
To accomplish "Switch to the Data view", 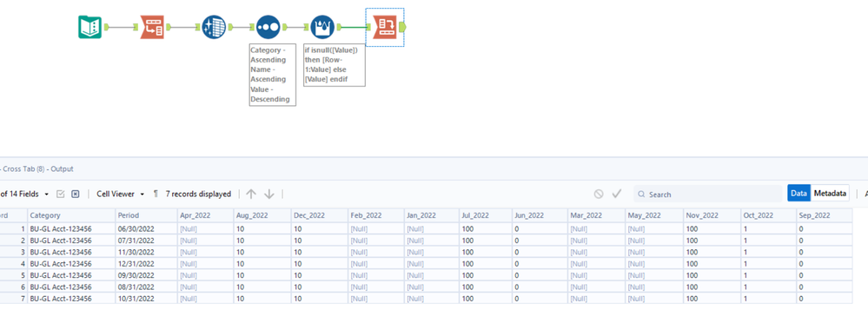I will pos(798,194).
